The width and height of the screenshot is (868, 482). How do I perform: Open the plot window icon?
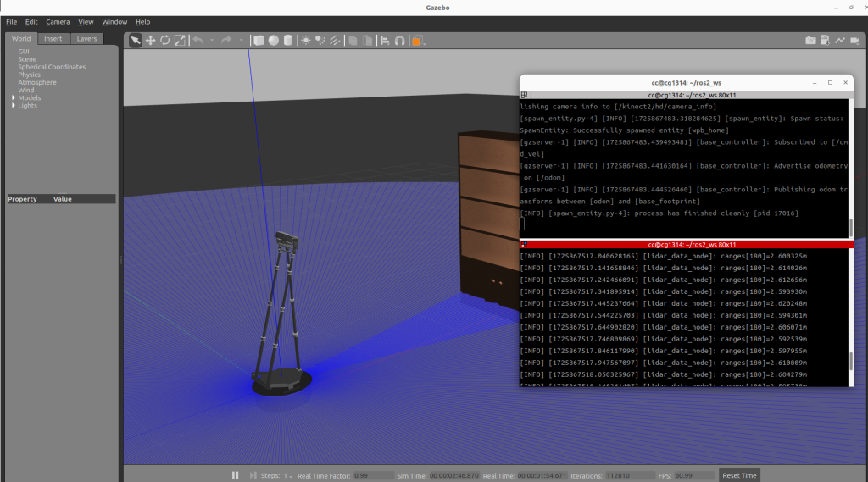[839, 40]
